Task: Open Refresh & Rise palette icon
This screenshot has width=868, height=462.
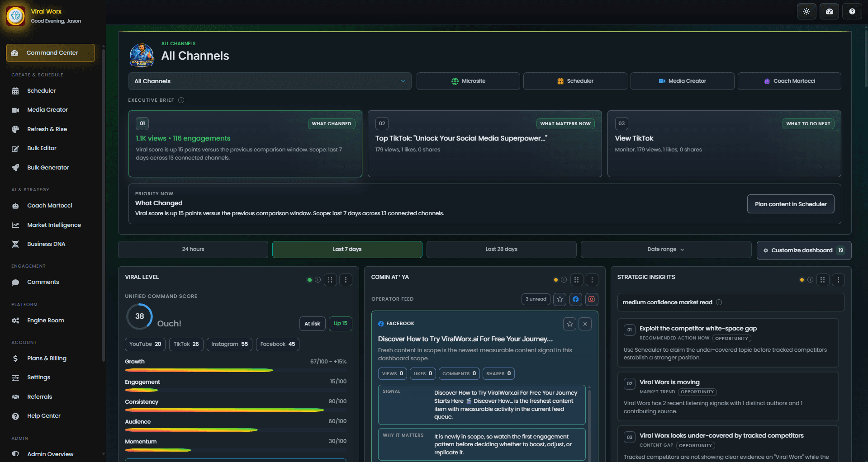Action: 15,129
